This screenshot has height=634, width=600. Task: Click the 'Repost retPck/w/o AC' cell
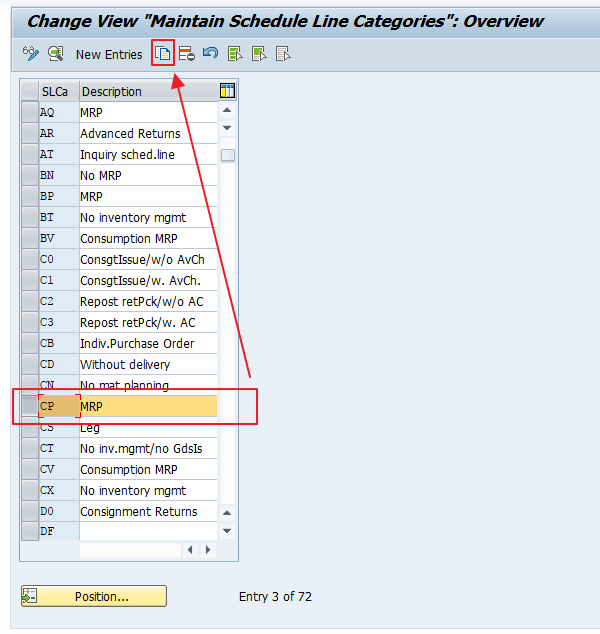(148, 301)
